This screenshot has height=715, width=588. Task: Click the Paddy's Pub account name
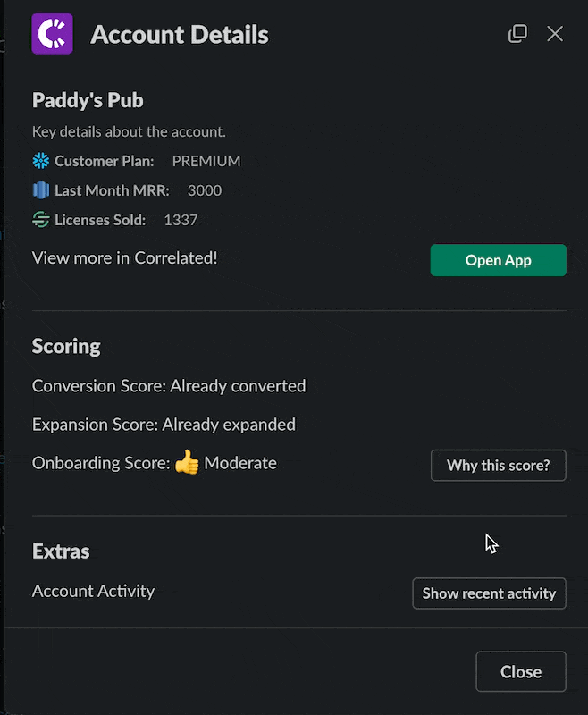(88, 100)
